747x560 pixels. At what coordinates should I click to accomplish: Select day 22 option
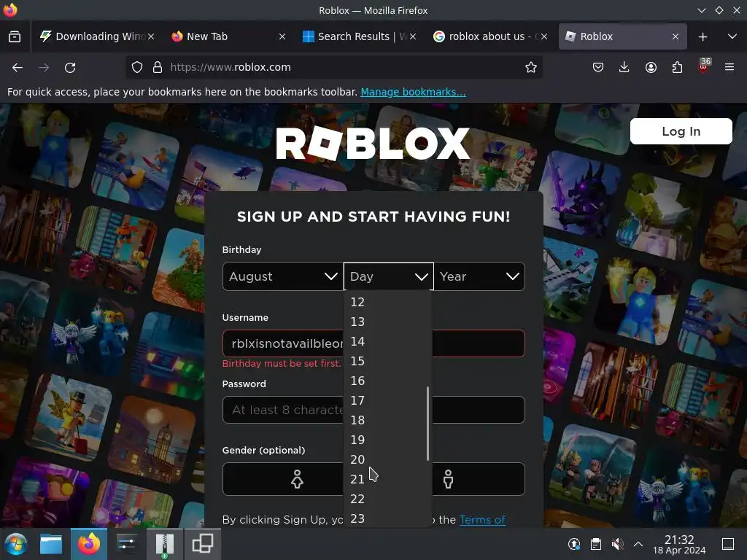[x=387, y=499]
